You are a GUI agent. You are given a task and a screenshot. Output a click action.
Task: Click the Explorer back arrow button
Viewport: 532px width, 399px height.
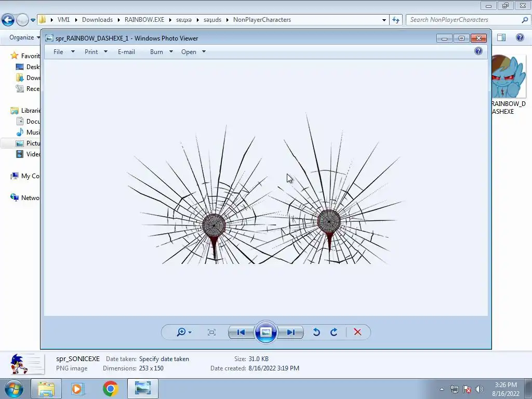click(x=8, y=20)
